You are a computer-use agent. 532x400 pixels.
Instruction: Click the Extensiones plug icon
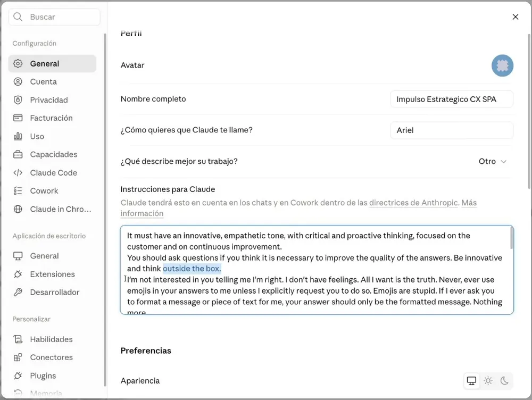point(18,274)
